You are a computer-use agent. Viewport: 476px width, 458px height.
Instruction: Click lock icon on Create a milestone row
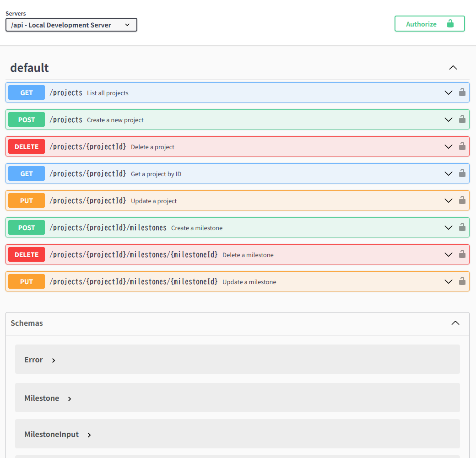462,227
